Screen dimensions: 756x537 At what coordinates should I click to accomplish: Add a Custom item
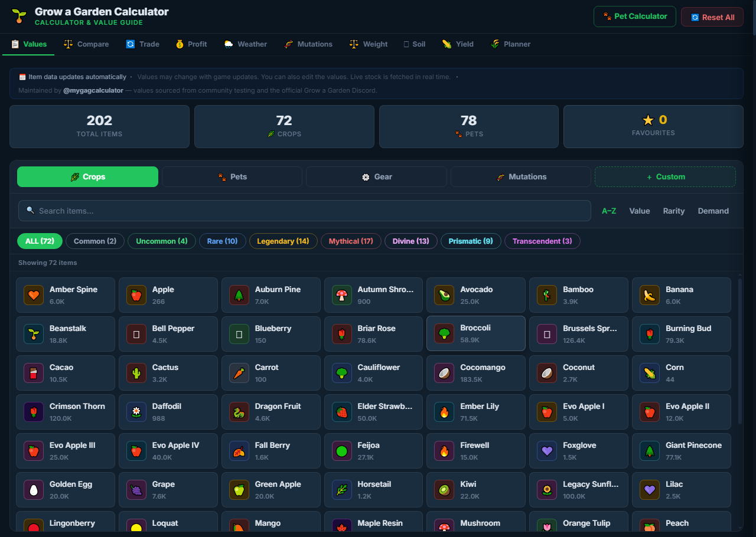(665, 176)
